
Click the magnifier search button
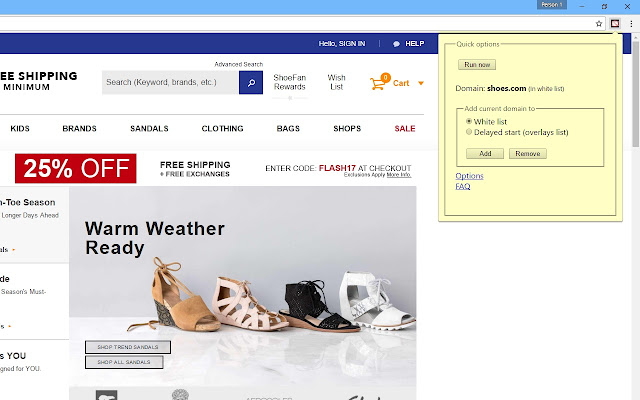[251, 82]
